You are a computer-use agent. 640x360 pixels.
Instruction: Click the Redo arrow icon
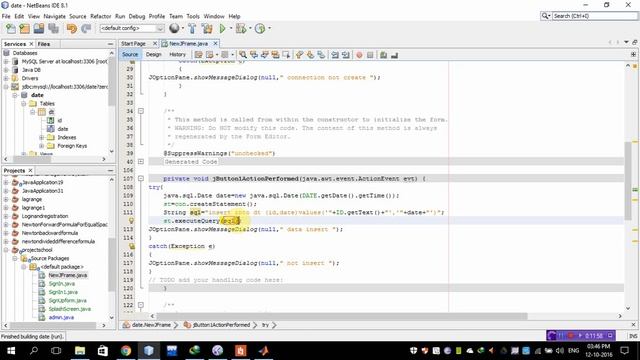click(86, 28)
